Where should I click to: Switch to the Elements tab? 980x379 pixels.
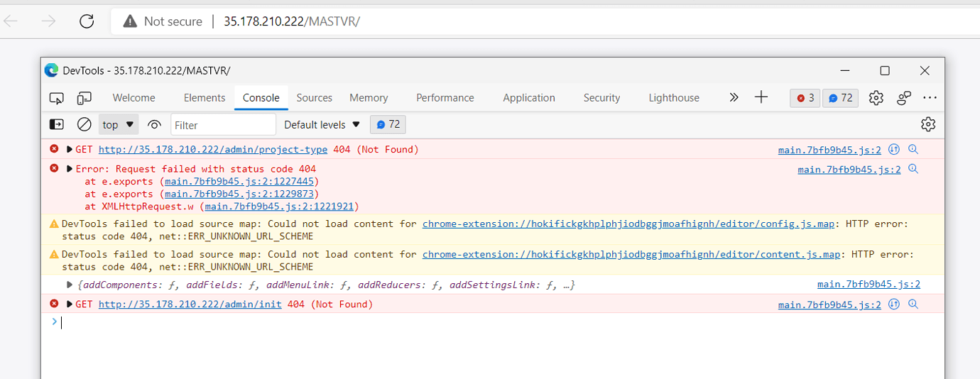[205, 98]
